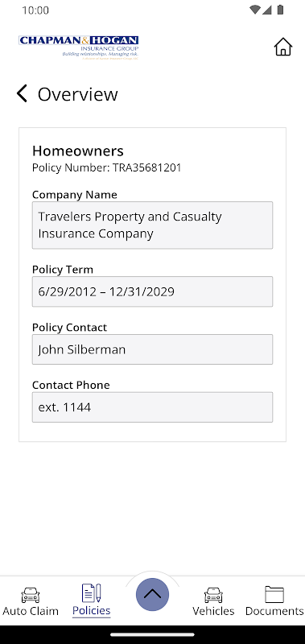Select the Documents tab label
The width and height of the screenshot is (305, 644).
274,611
